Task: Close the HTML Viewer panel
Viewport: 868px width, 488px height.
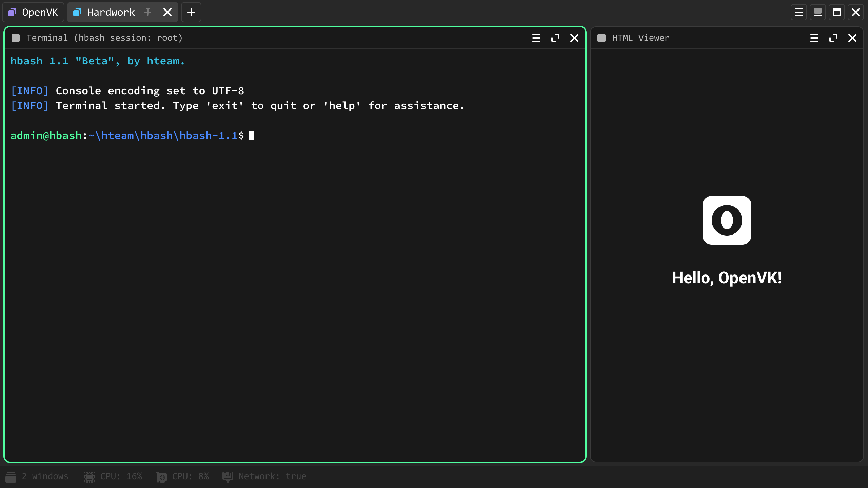Action: coord(852,38)
